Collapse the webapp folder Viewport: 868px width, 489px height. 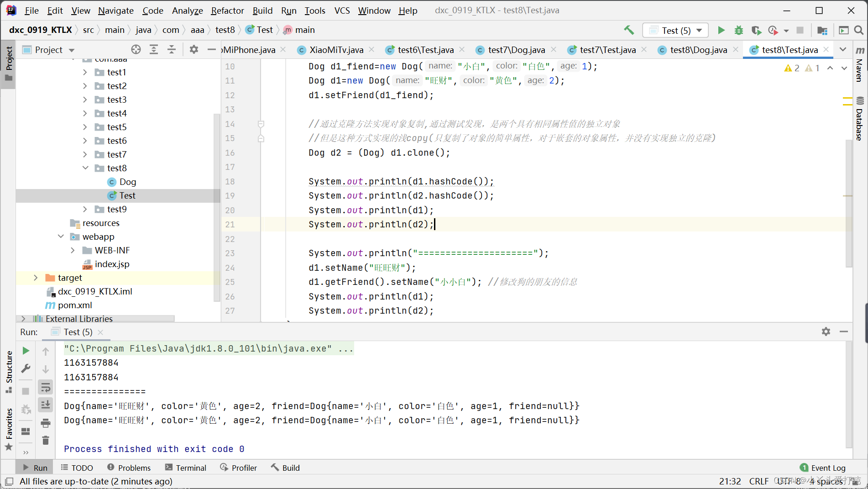coord(61,237)
